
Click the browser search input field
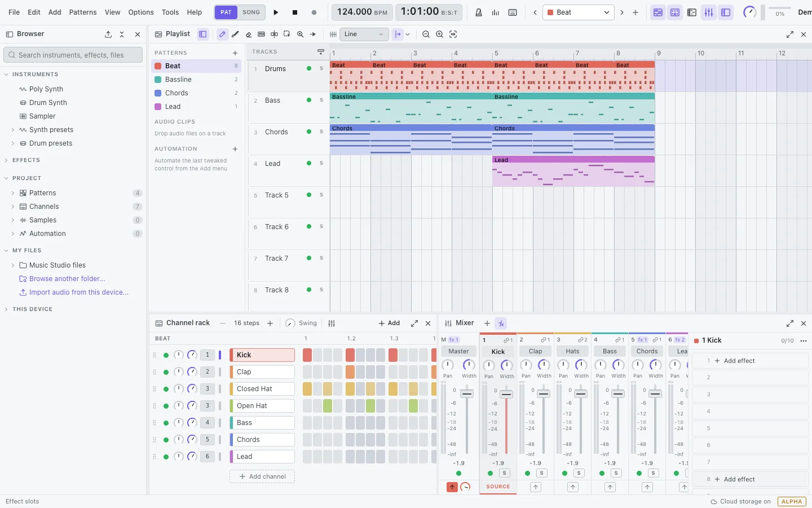coord(73,55)
